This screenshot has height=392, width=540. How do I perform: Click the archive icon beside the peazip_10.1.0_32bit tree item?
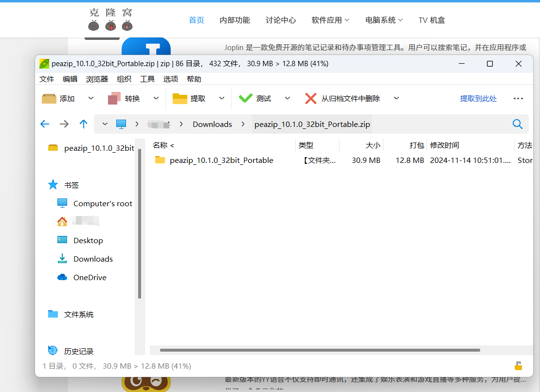point(53,148)
